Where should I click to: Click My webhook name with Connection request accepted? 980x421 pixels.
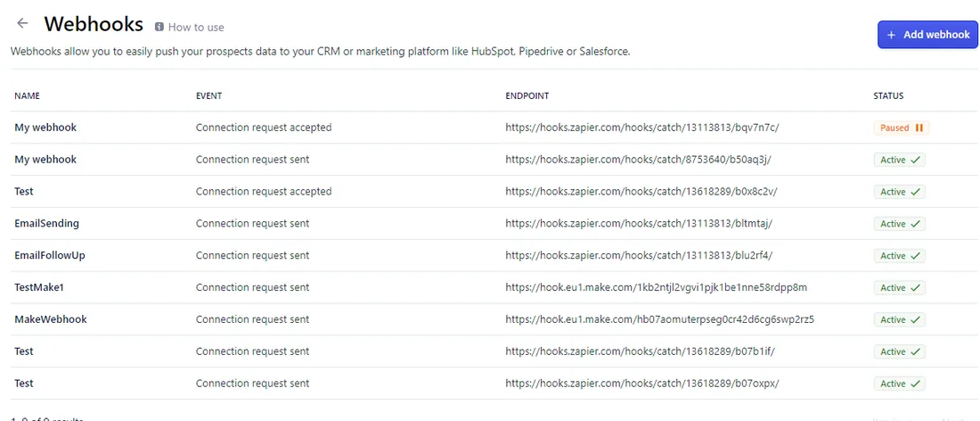pos(45,127)
